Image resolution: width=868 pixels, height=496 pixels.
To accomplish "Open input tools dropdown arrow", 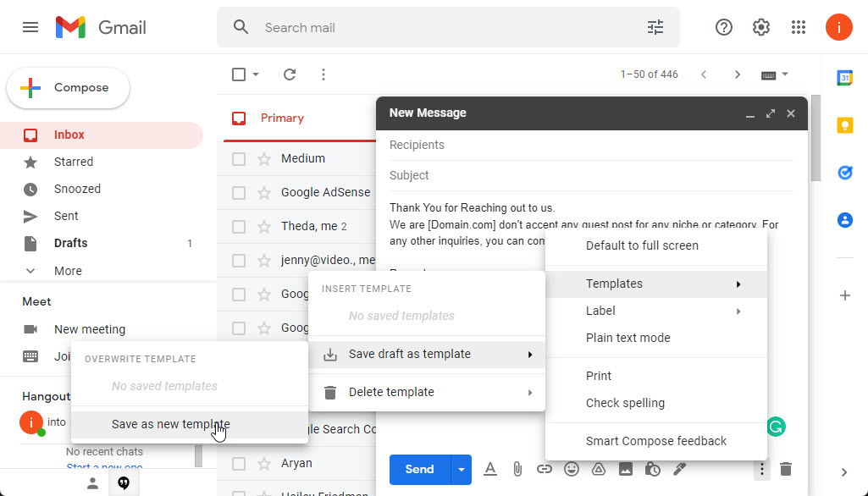I will point(785,74).
